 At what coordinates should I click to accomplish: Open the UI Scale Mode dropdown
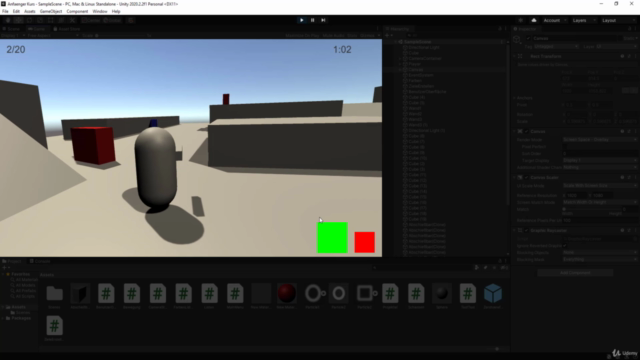coord(600,186)
